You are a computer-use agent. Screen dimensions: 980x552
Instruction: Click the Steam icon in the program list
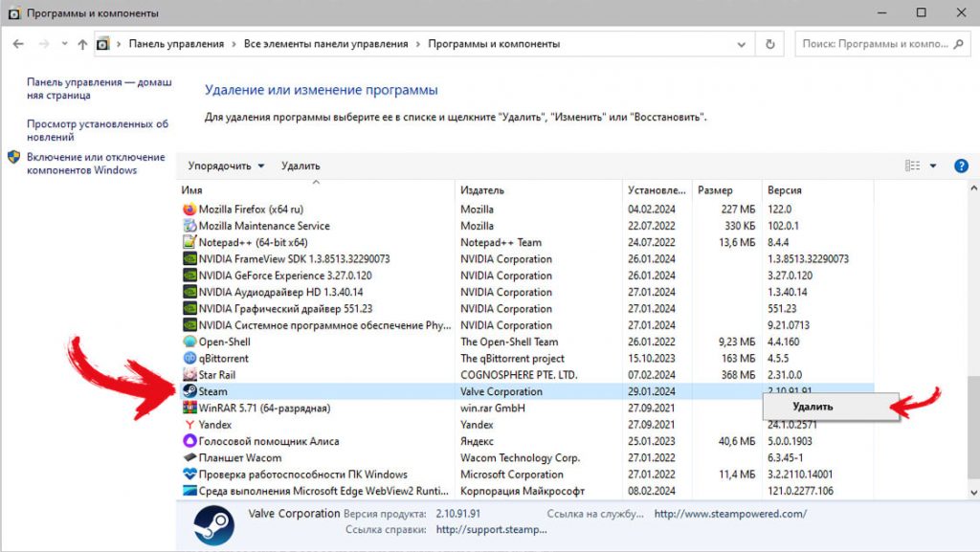(x=189, y=391)
